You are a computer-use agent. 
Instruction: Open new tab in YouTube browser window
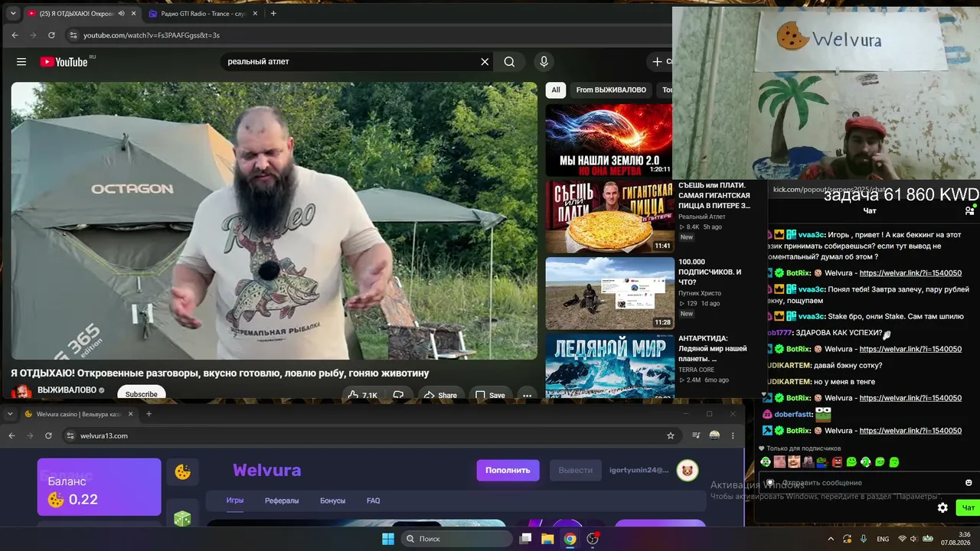coord(273,13)
